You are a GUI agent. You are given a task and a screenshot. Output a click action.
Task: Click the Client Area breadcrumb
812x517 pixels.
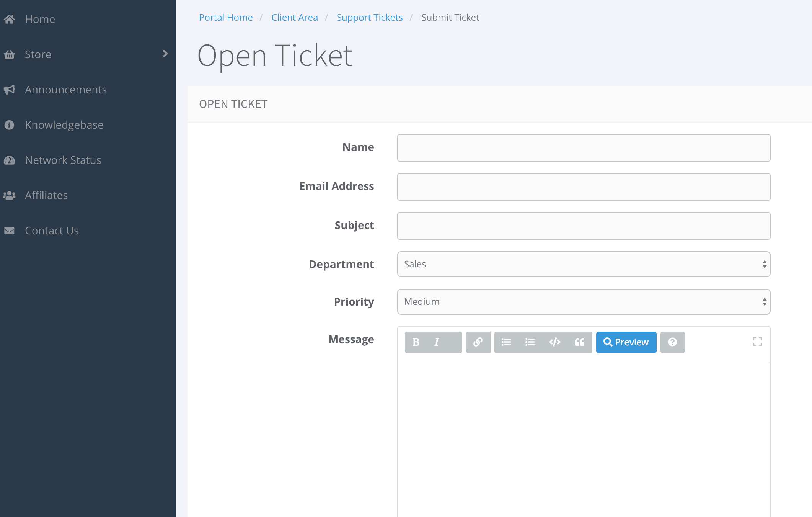pos(295,17)
